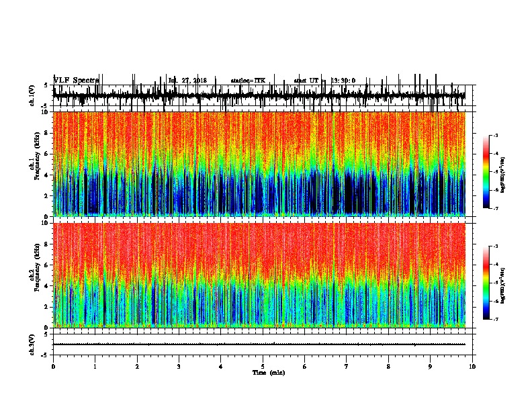Click the '3' minute tick label
Viewport: 532px width, 411px height.
point(179,367)
